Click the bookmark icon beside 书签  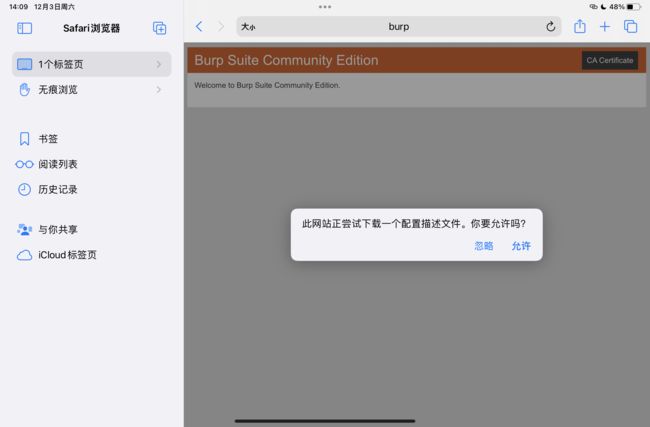(24, 139)
